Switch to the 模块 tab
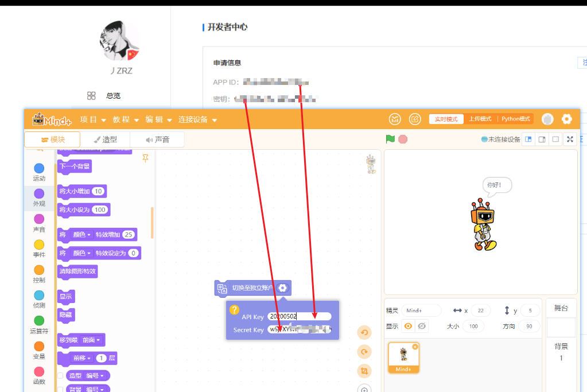 pos(52,139)
